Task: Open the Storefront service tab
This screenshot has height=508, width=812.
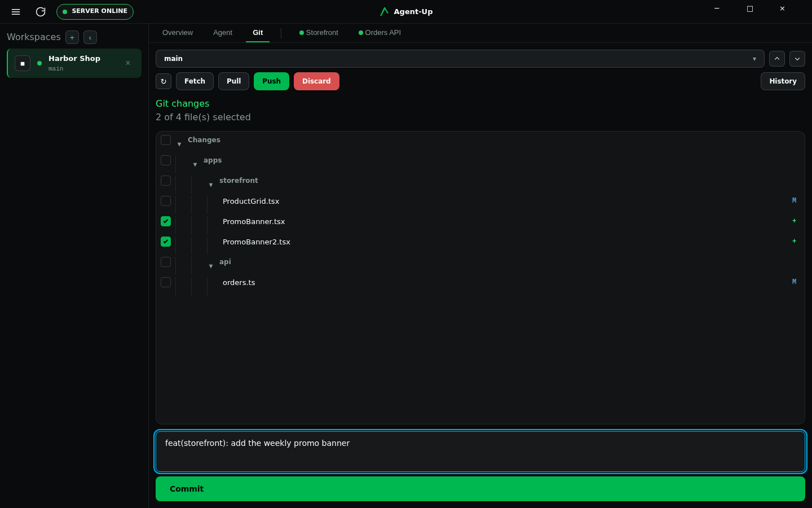Action: pyautogui.click(x=319, y=33)
